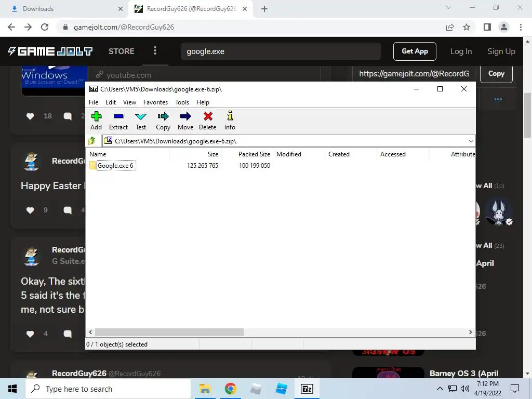This screenshot has width=532, height=399.
Task: Open File Explorer from the taskbar
Action: [x=205, y=389]
